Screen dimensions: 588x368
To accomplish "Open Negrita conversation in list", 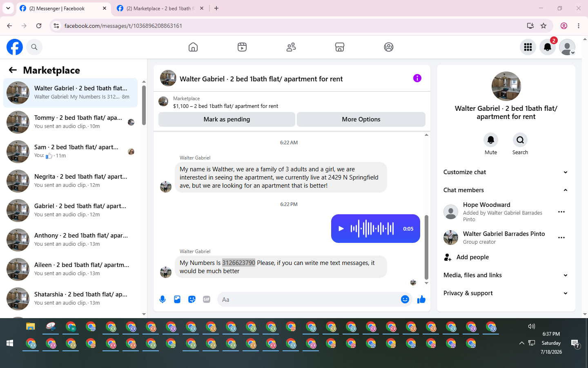I will pyautogui.click(x=71, y=181).
